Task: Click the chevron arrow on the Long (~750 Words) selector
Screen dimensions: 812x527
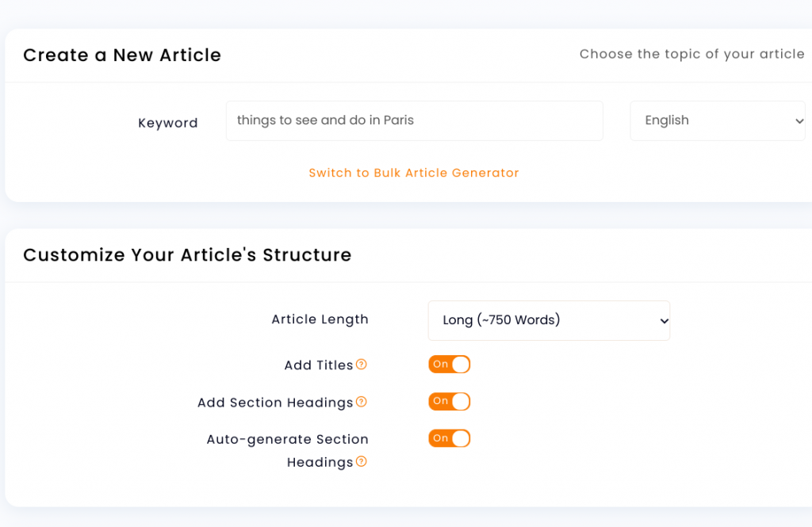Action: (x=664, y=321)
